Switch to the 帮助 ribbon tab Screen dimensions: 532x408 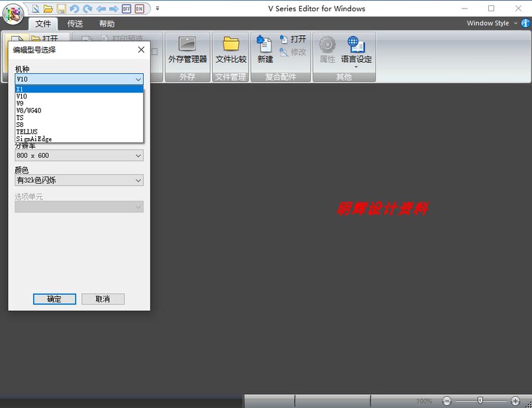pos(107,24)
